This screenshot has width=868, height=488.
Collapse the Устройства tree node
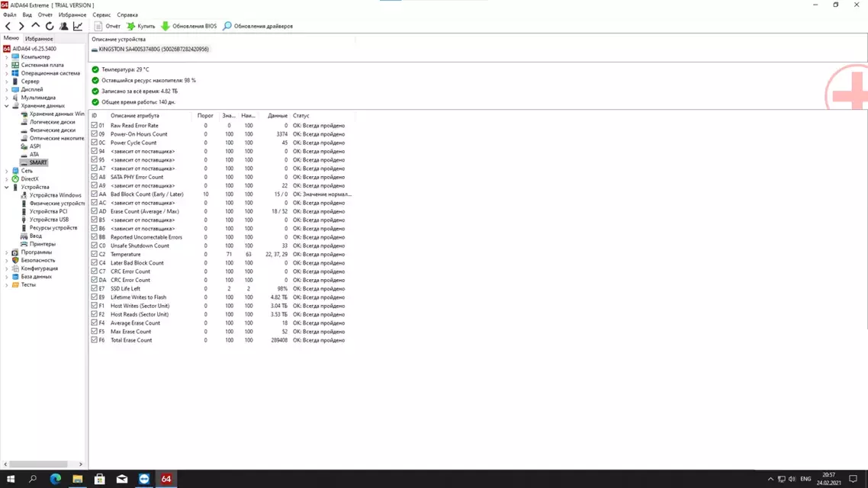pyautogui.click(x=7, y=187)
